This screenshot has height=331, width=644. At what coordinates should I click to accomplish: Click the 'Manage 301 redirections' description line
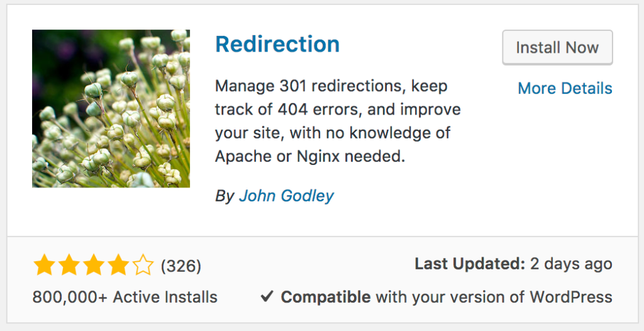pos(331,86)
